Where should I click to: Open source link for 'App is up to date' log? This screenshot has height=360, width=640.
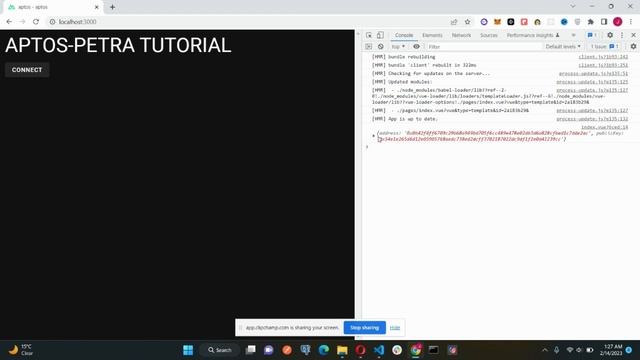[592, 119]
